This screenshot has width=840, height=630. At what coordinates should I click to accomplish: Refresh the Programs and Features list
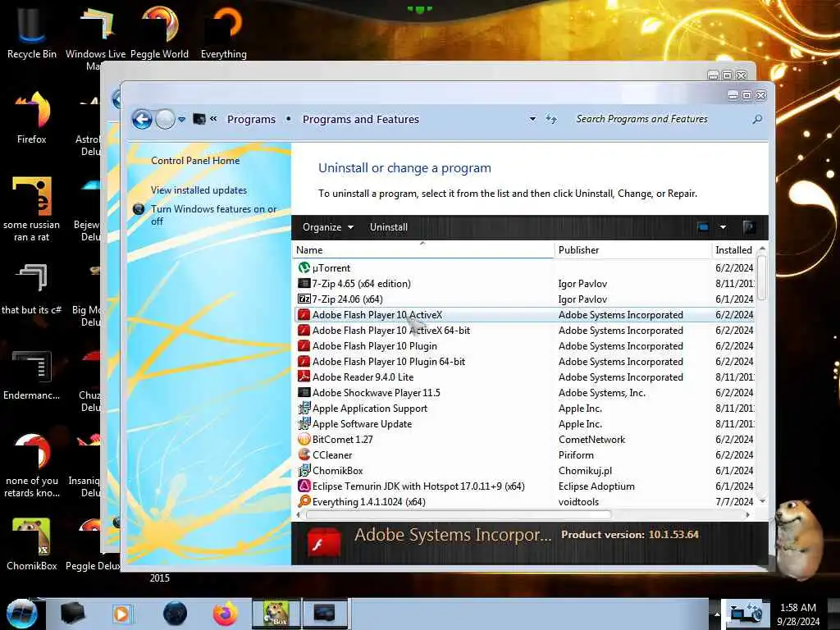[x=551, y=119]
